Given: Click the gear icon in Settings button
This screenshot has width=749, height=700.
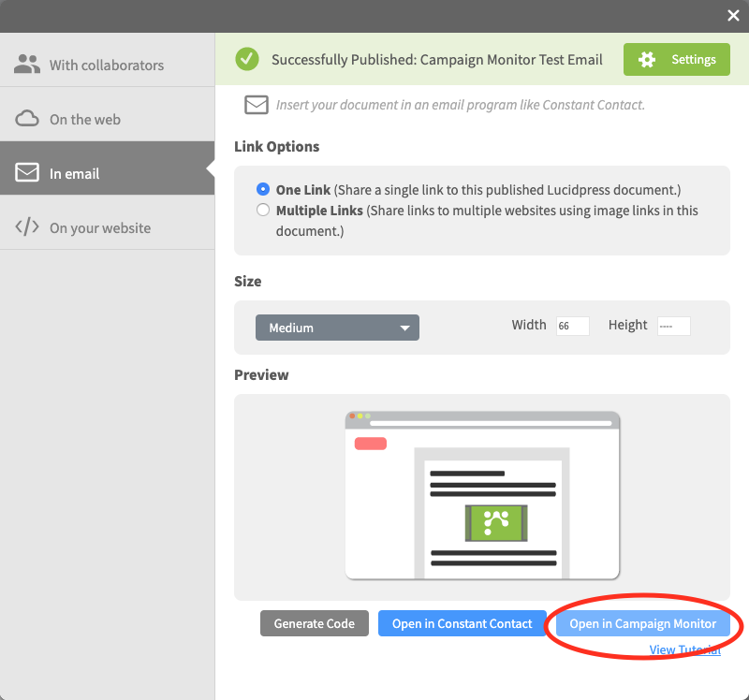Looking at the screenshot, I should click(647, 59).
